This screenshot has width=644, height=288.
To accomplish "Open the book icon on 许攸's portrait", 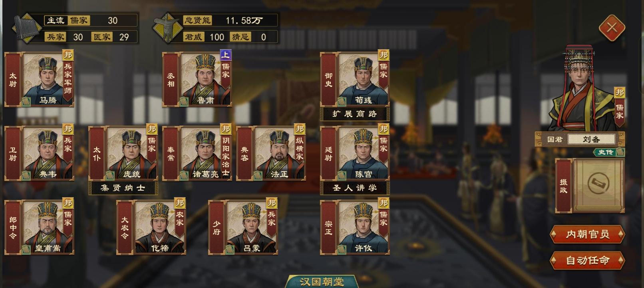I will [x=342, y=250].
